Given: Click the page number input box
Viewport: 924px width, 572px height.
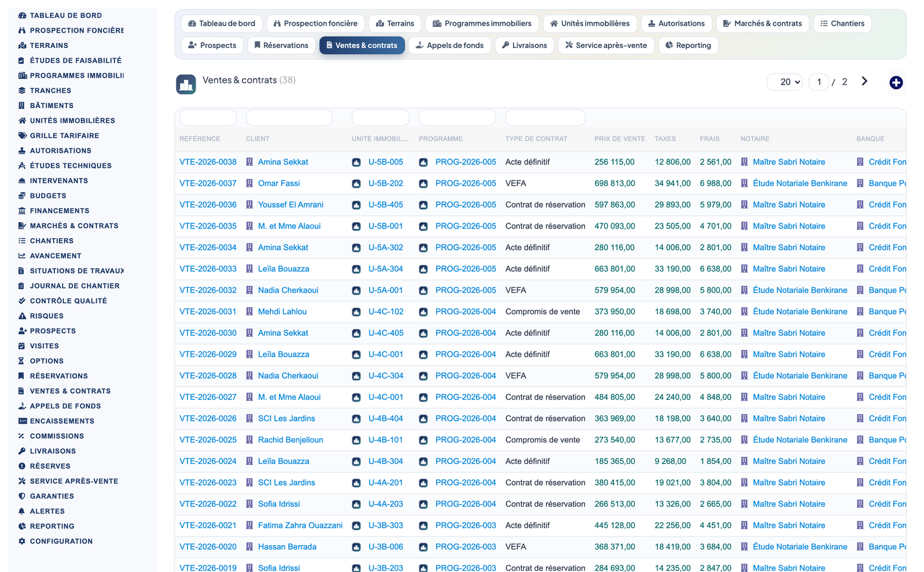Looking at the screenshot, I should (819, 82).
